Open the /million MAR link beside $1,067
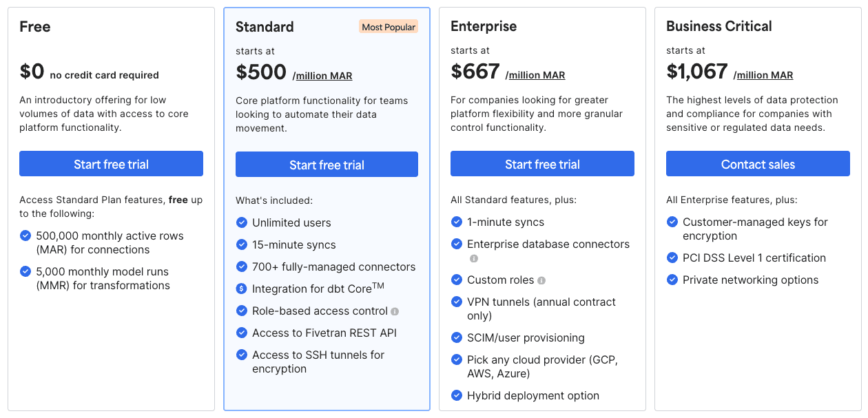868x418 pixels. click(763, 75)
